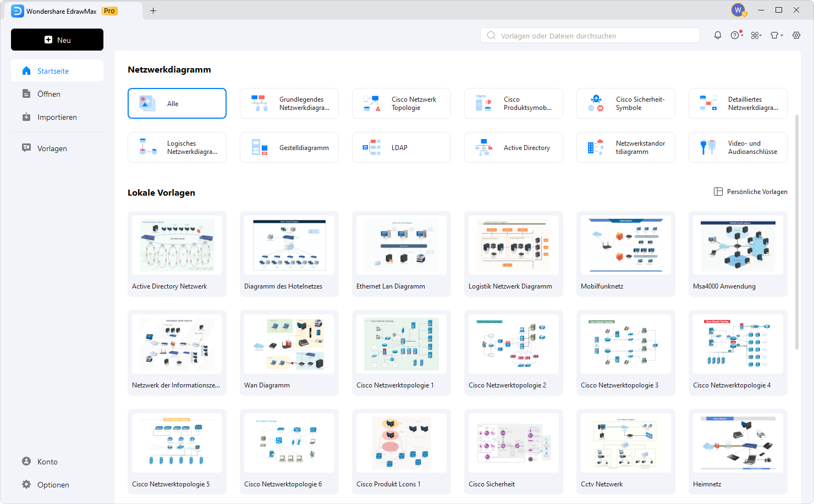Minimize the EdrawMax window
The width and height of the screenshot is (814, 504).
761,10
